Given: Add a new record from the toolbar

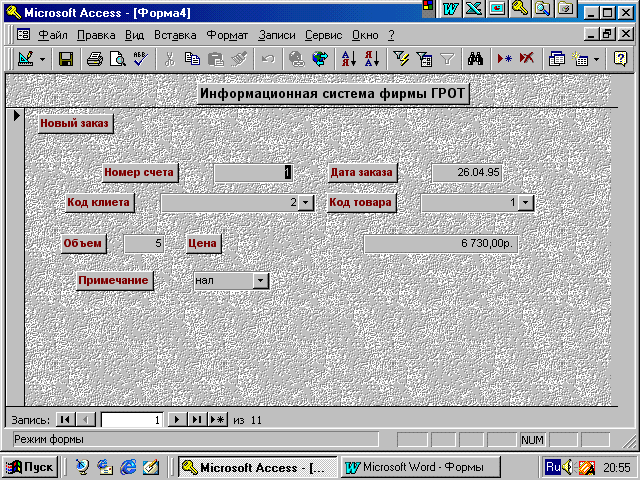Looking at the screenshot, I should pyautogui.click(x=504, y=60).
